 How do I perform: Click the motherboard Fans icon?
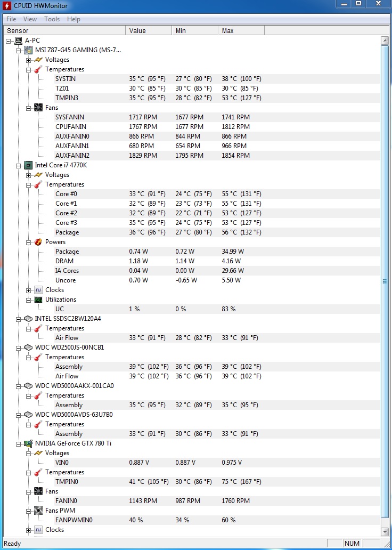tap(38, 108)
